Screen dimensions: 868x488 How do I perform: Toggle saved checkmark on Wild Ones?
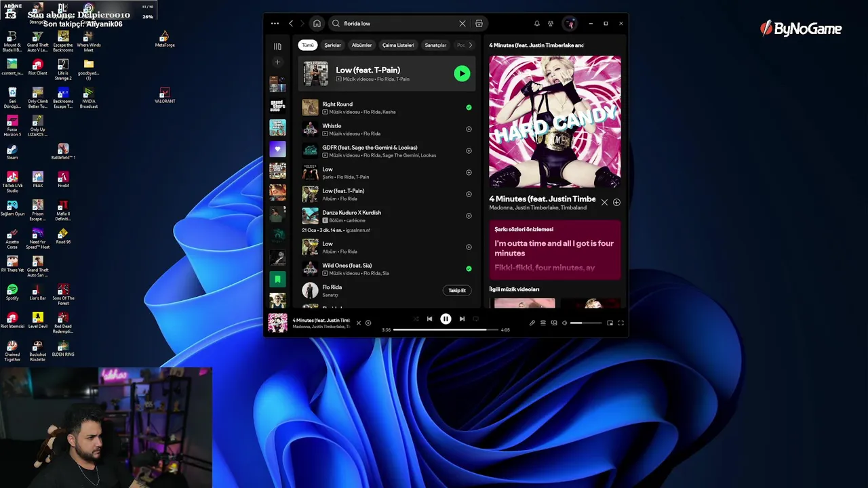pos(469,268)
